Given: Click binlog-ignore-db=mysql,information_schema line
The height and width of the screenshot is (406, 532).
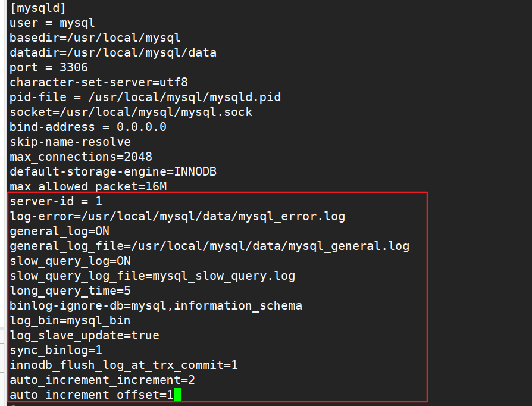Looking at the screenshot, I should (156, 305).
